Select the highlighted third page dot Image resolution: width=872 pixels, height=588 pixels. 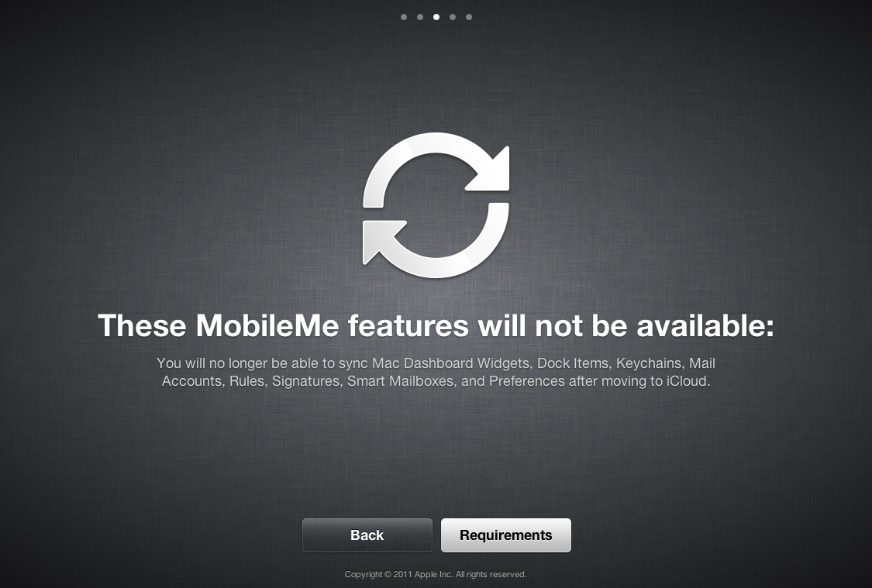(436, 17)
